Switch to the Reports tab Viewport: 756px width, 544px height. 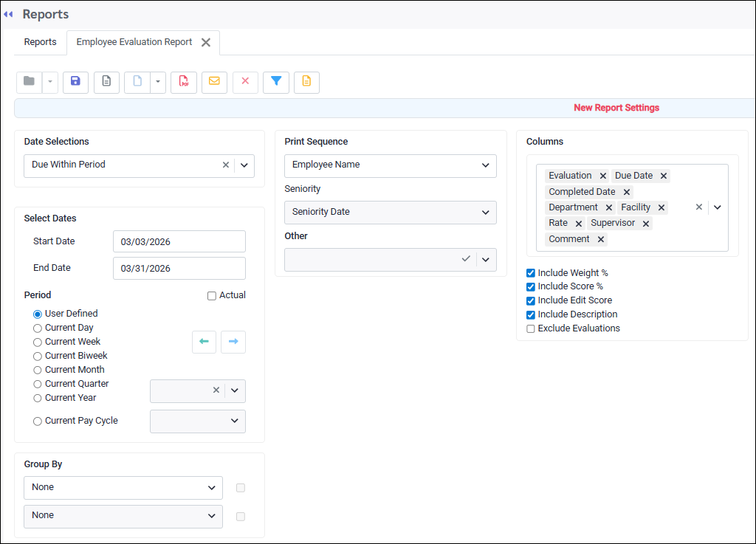[x=40, y=42]
